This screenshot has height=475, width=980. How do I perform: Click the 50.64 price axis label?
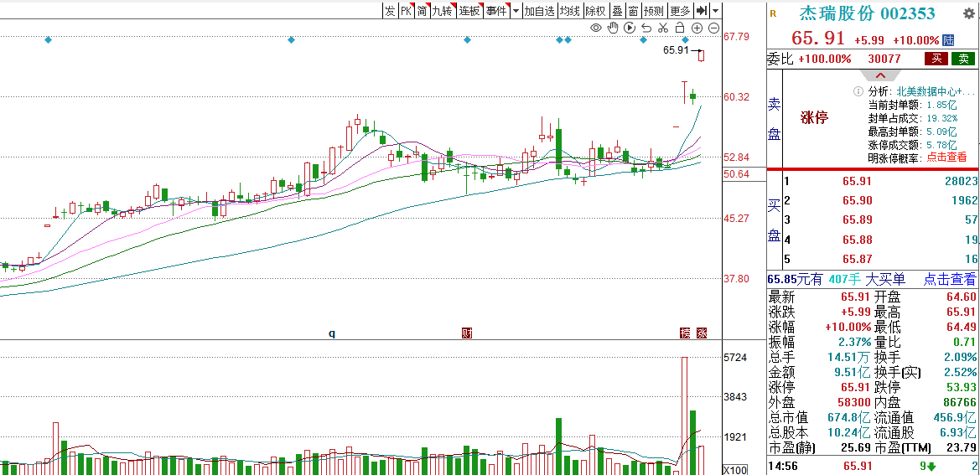[x=736, y=174]
